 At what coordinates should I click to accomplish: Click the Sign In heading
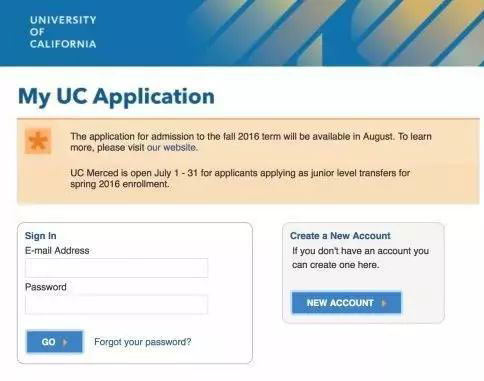(x=41, y=236)
